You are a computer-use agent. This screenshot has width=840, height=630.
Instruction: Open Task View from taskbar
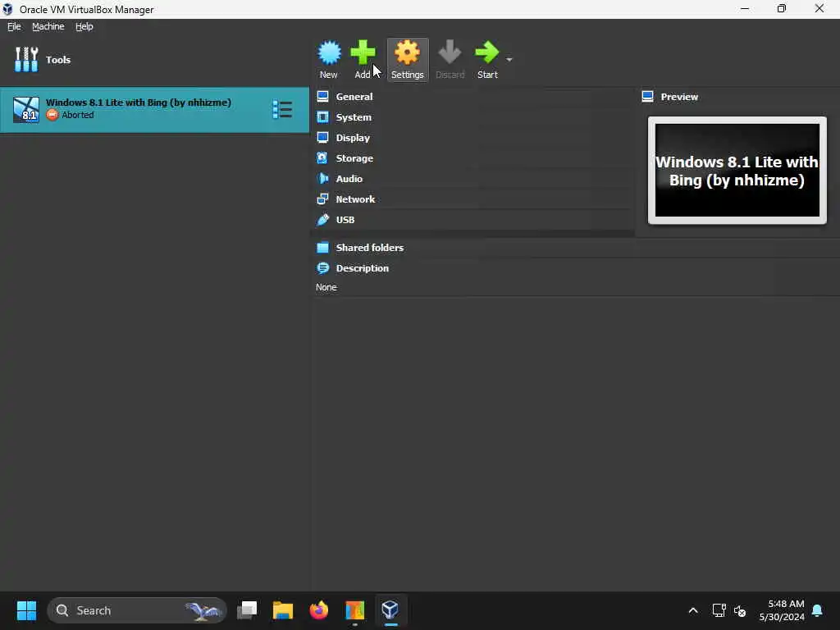[x=247, y=610]
